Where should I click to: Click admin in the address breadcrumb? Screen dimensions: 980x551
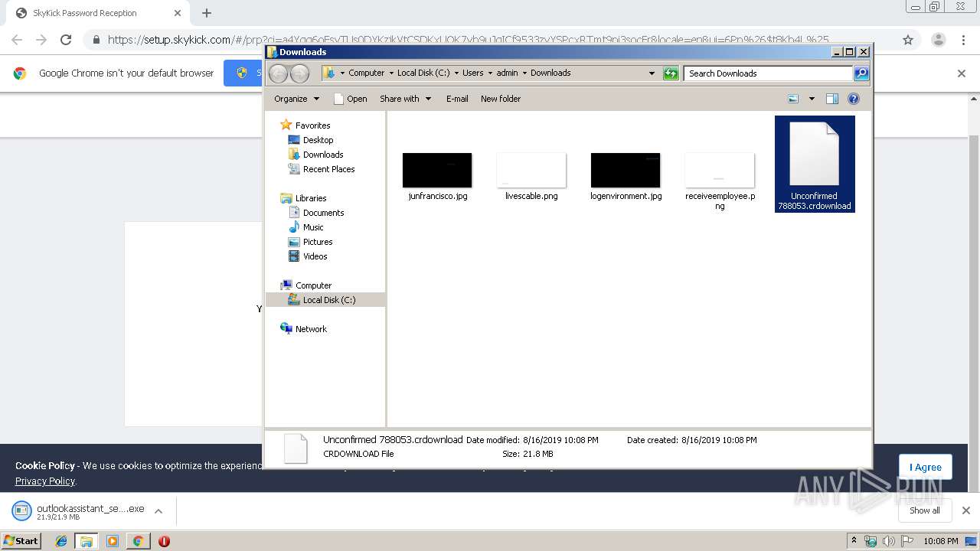point(507,73)
